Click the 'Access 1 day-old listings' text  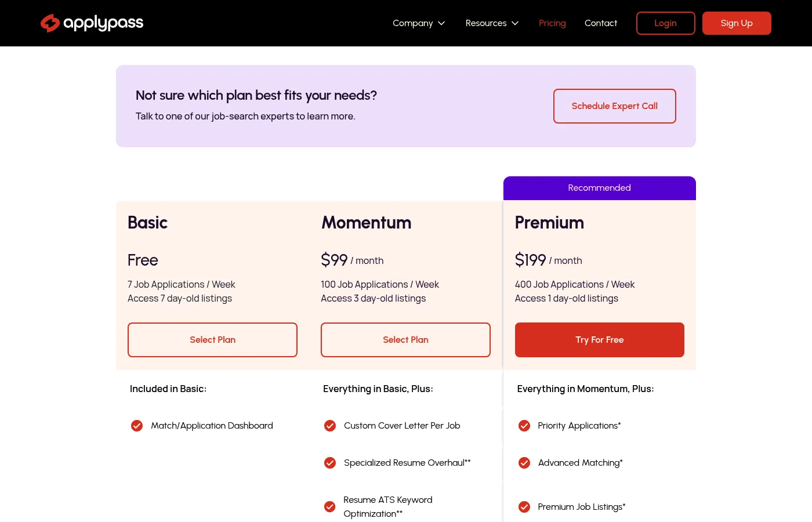[x=567, y=299]
